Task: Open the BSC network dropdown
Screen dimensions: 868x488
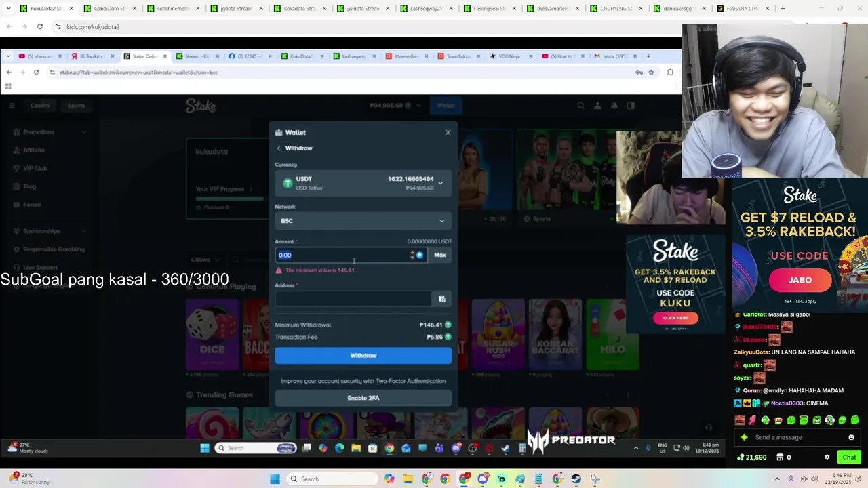Action: [363, 220]
